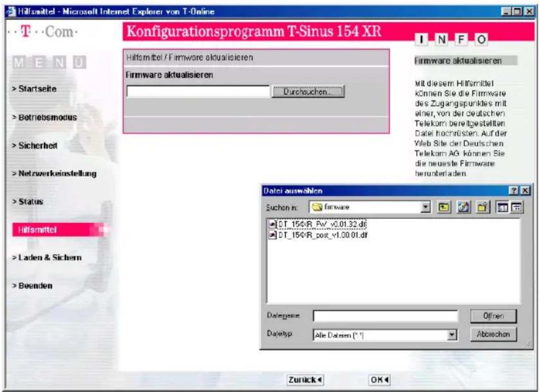Screen dimensions: 540x392
Task: Click the Hilfsmittel / Firmware aktualisieren breadcrumb
Action: tap(189, 58)
